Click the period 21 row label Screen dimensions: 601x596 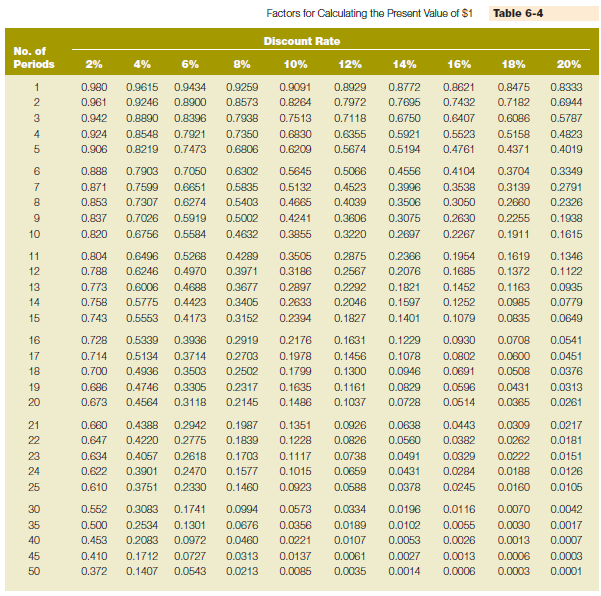[34, 425]
